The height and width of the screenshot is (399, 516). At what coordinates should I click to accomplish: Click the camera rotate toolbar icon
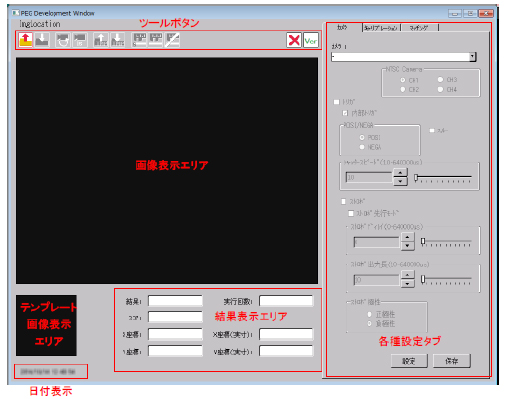point(63,40)
